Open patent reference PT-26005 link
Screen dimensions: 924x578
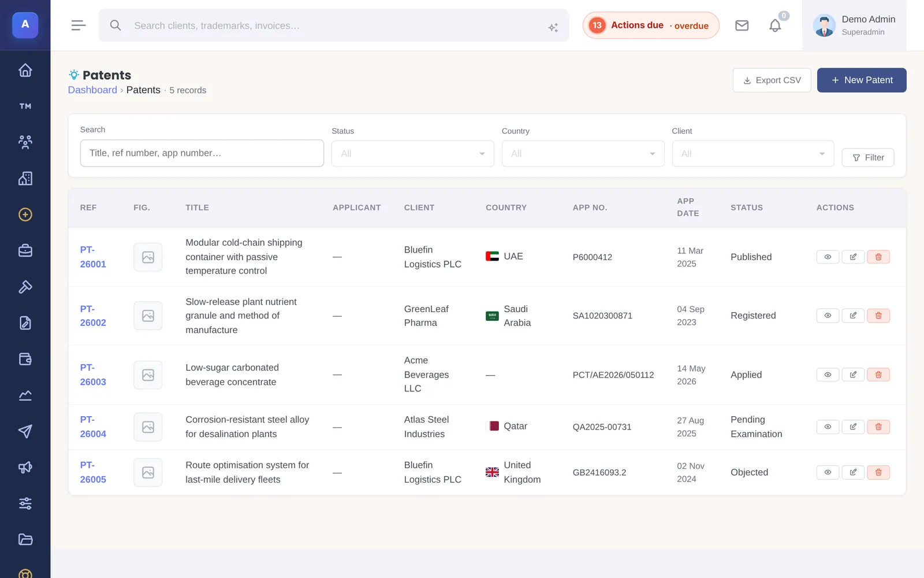[93, 472]
